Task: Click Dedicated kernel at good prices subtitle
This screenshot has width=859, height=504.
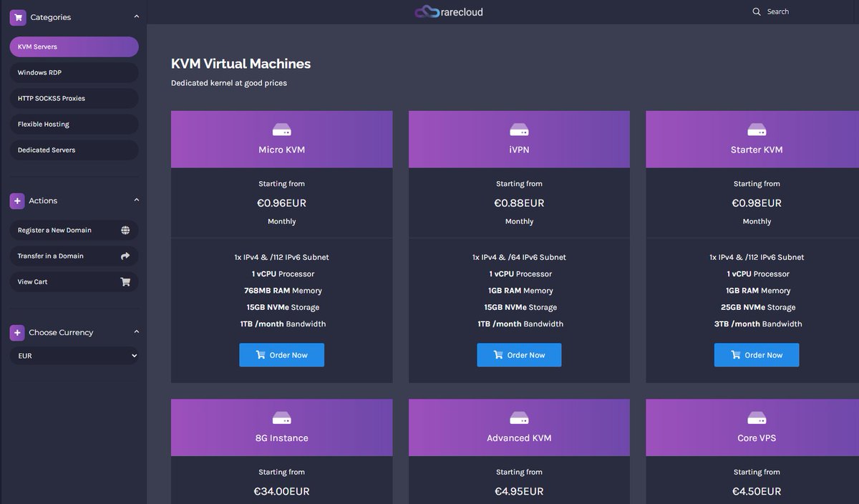Action: click(229, 83)
